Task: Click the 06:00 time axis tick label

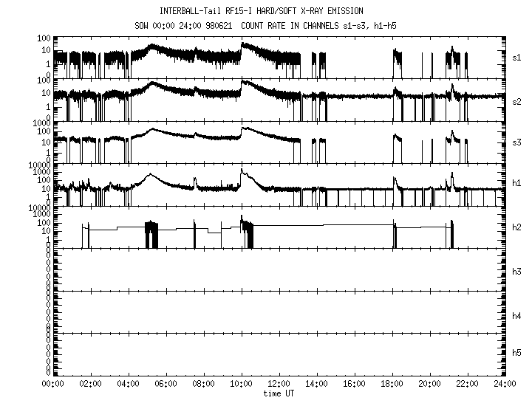Action: click(x=166, y=384)
